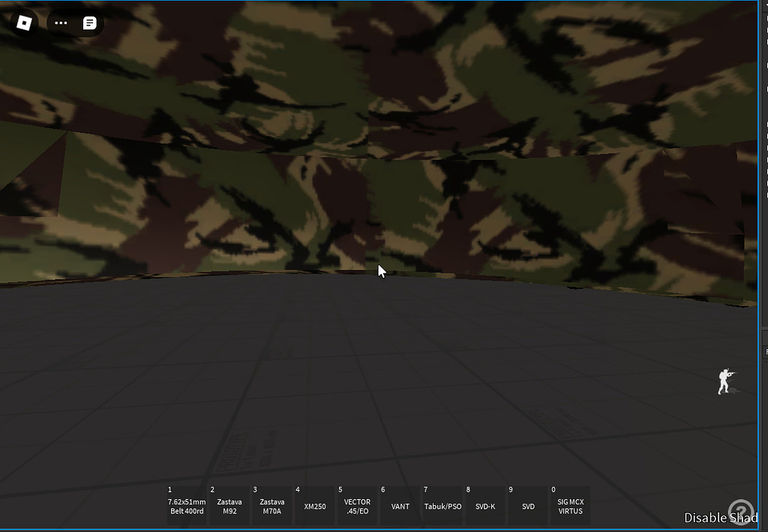This screenshot has height=532, width=768.
Task: Equip the SVD-K from slot 8
Action: click(x=485, y=506)
